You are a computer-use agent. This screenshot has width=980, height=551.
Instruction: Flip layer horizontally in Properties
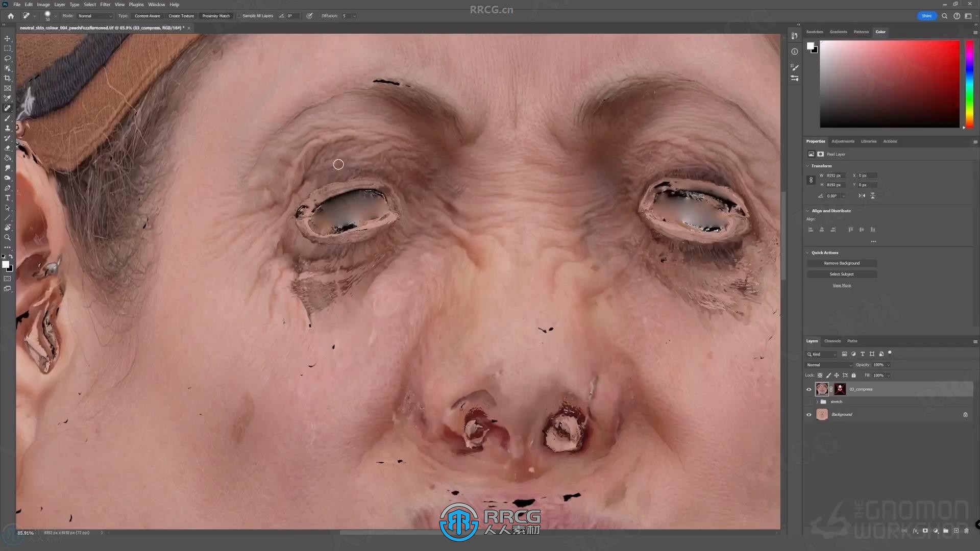tap(862, 196)
